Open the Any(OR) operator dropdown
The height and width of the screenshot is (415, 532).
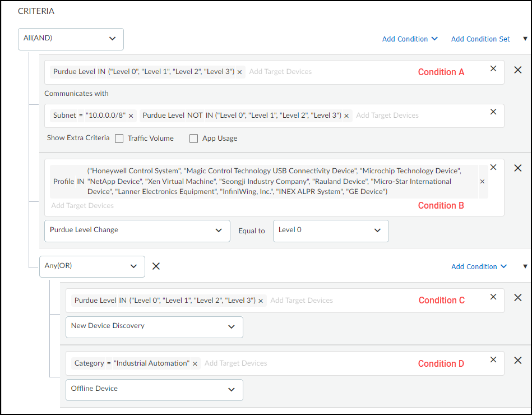[92, 266]
